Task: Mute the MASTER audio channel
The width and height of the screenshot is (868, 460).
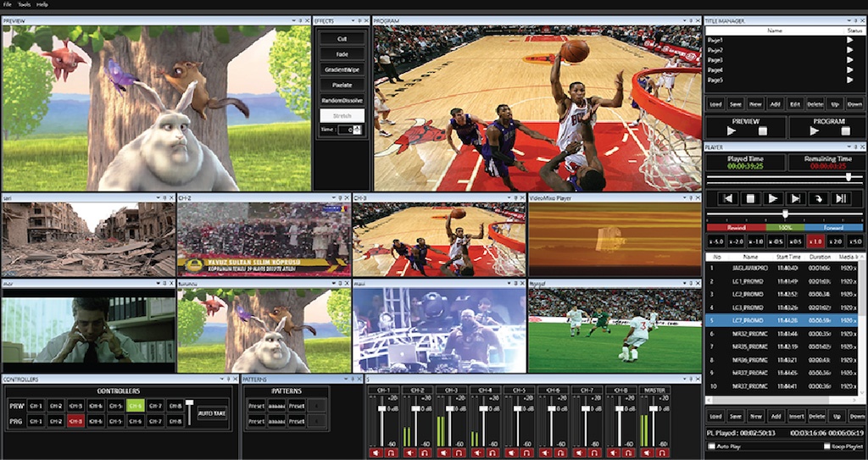Action: point(648,453)
